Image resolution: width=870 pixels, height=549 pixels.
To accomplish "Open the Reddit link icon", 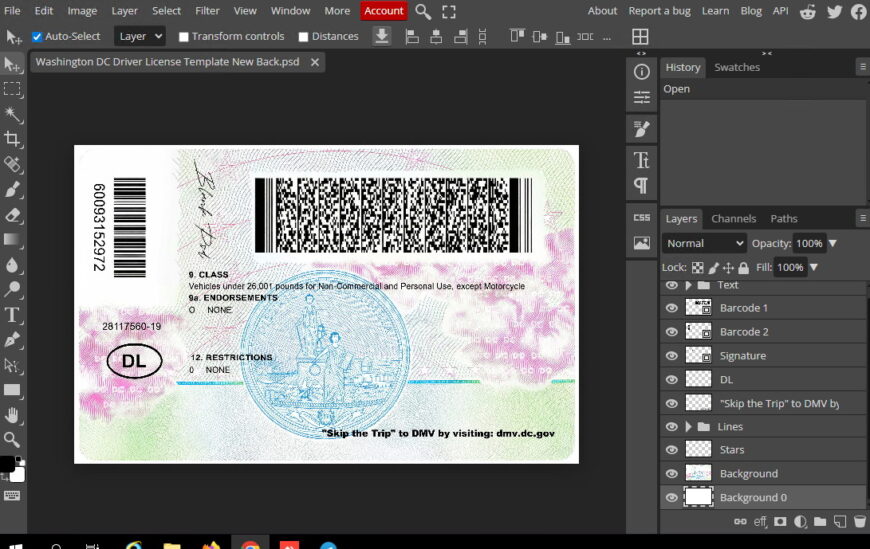I will (x=808, y=11).
